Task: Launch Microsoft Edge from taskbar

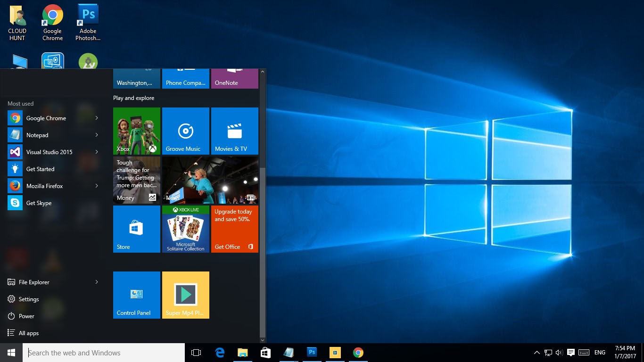Action: coord(220,353)
